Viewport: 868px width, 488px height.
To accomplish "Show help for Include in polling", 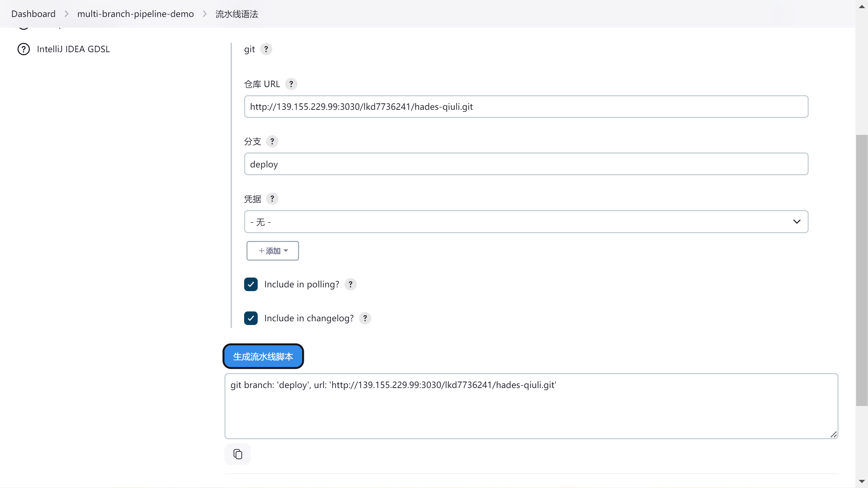I will tap(350, 284).
